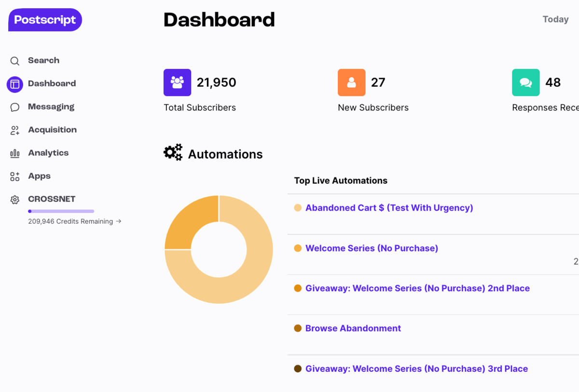Viewport: 579px width, 392px height.
Task: Open the Analytics menu item
Action: pyautogui.click(x=48, y=153)
